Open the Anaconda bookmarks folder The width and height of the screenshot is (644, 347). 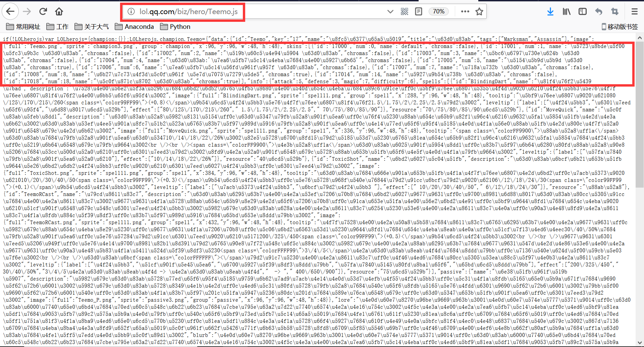134,27
